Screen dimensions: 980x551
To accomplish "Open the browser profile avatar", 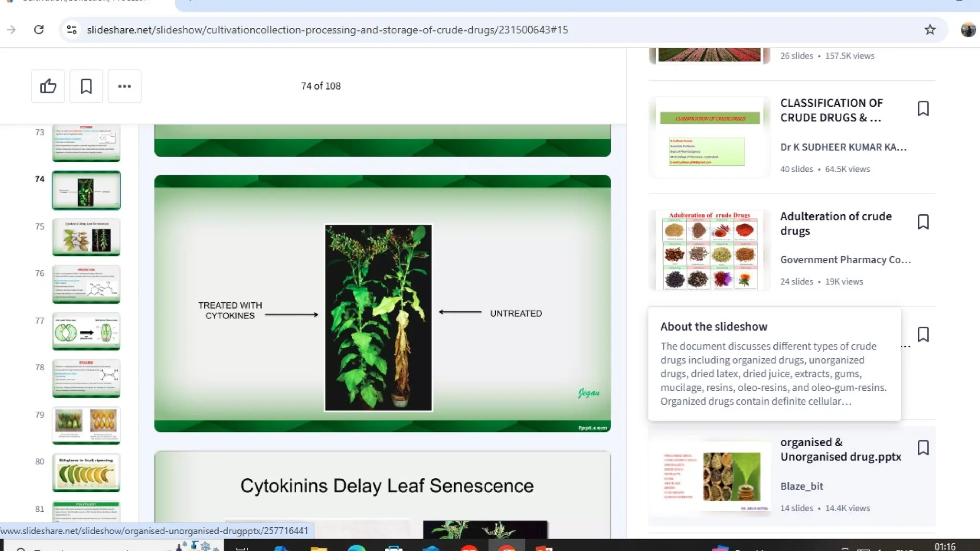I will [968, 30].
